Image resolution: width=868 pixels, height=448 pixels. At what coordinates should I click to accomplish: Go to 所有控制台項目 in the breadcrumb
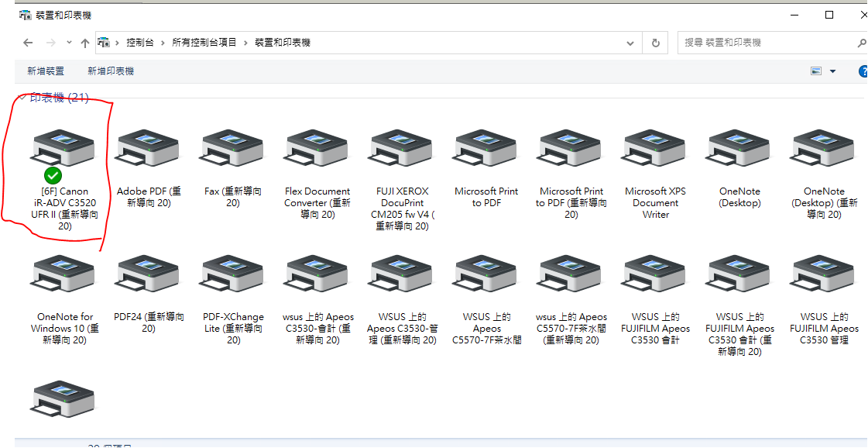point(204,43)
